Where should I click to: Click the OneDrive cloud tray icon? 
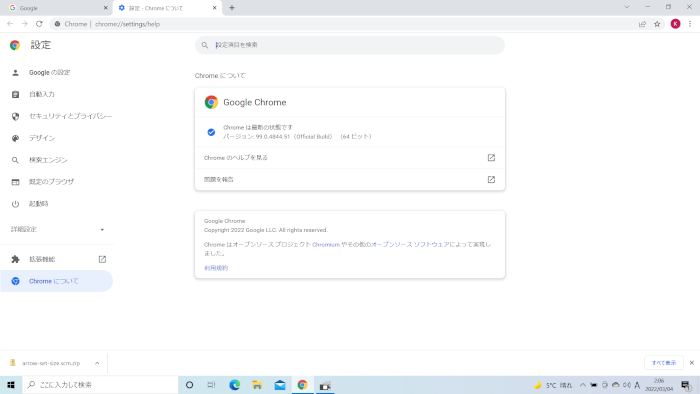[616, 385]
